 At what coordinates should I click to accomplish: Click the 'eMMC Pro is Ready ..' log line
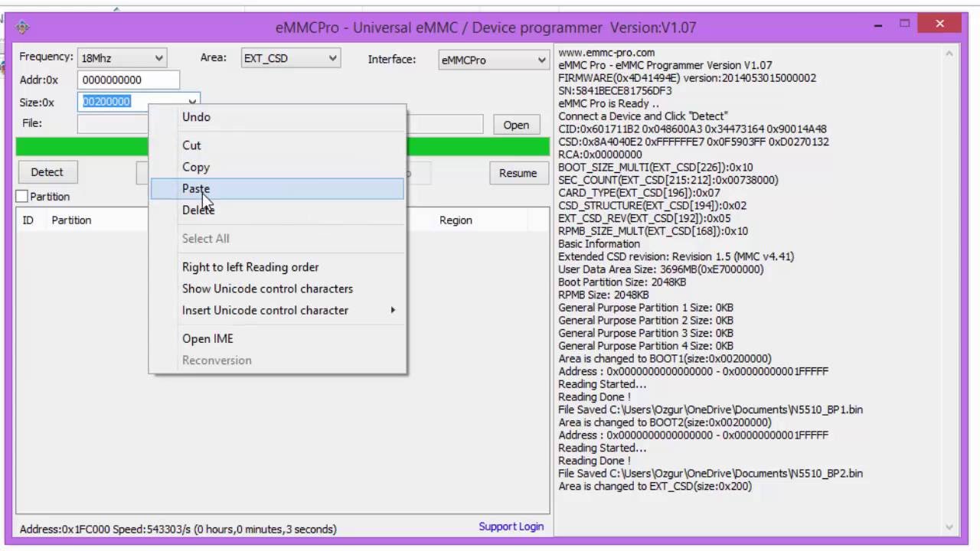pos(609,103)
